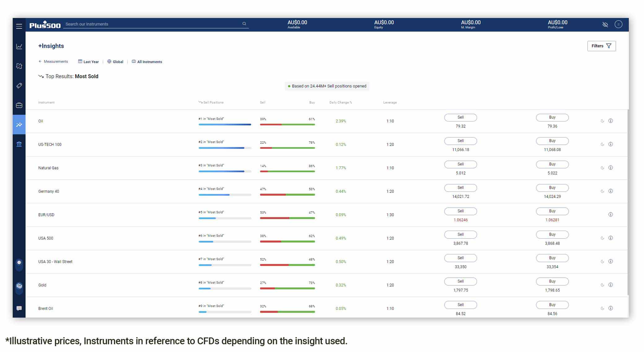The width and height of the screenshot is (644, 352).
Task: Toggle market hours moon icon for Oil
Action: [602, 121]
